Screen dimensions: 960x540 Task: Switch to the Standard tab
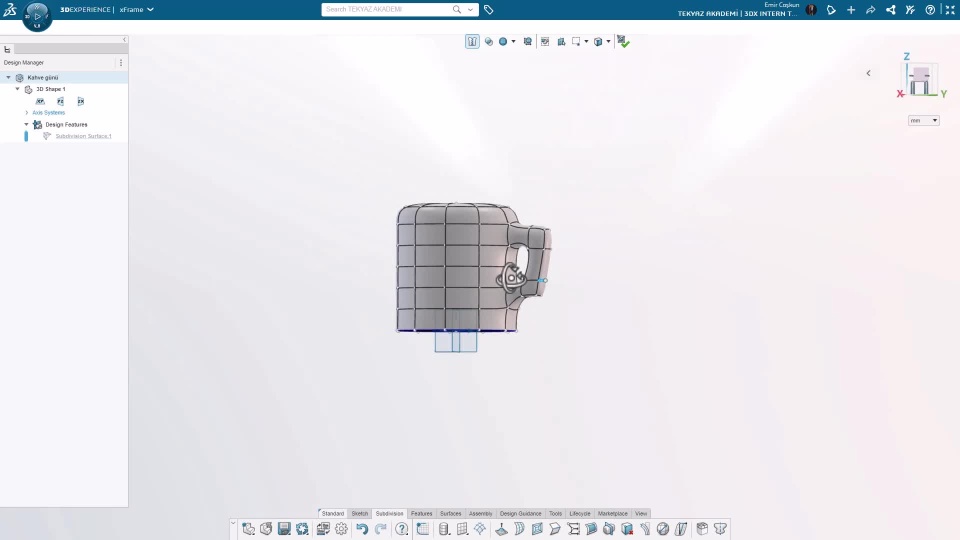click(x=332, y=514)
